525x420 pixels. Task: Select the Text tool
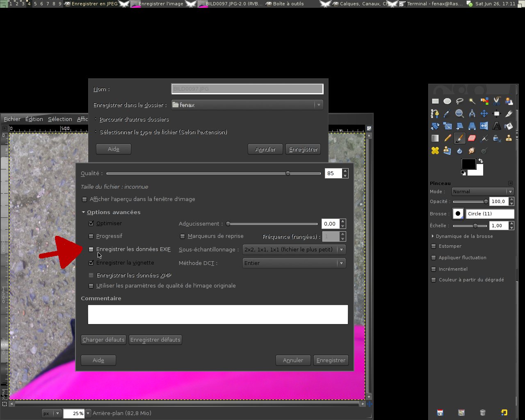[x=496, y=126]
